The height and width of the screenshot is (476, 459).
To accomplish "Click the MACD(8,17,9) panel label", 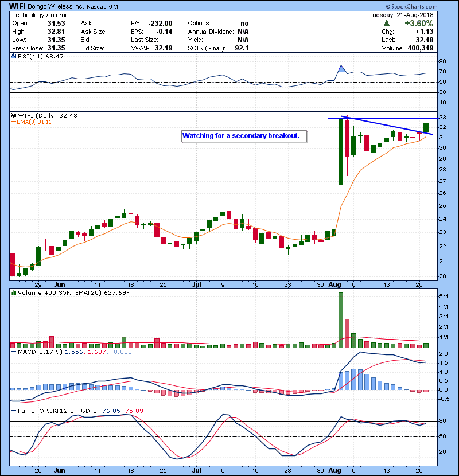I will (40, 352).
